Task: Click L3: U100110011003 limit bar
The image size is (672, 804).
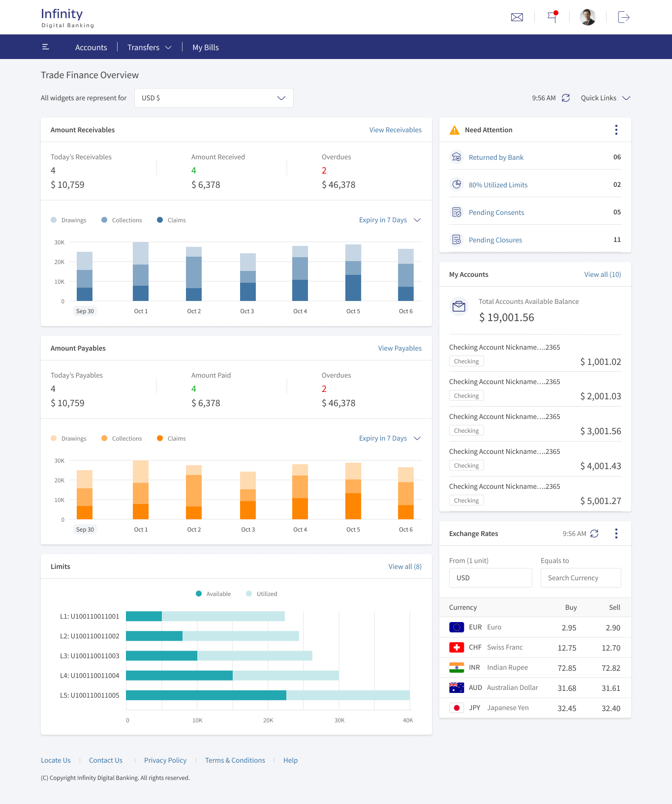Action: [x=219, y=655]
